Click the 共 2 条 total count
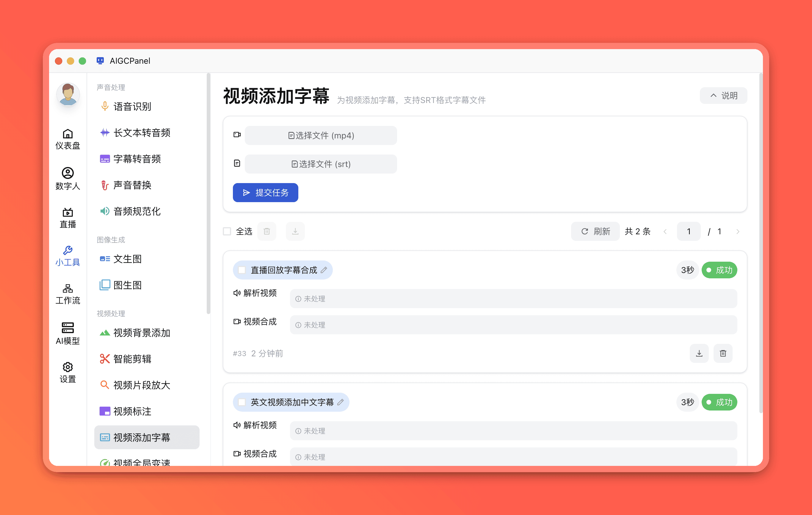The height and width of the screenshot is (515, 812). [637, 232]
